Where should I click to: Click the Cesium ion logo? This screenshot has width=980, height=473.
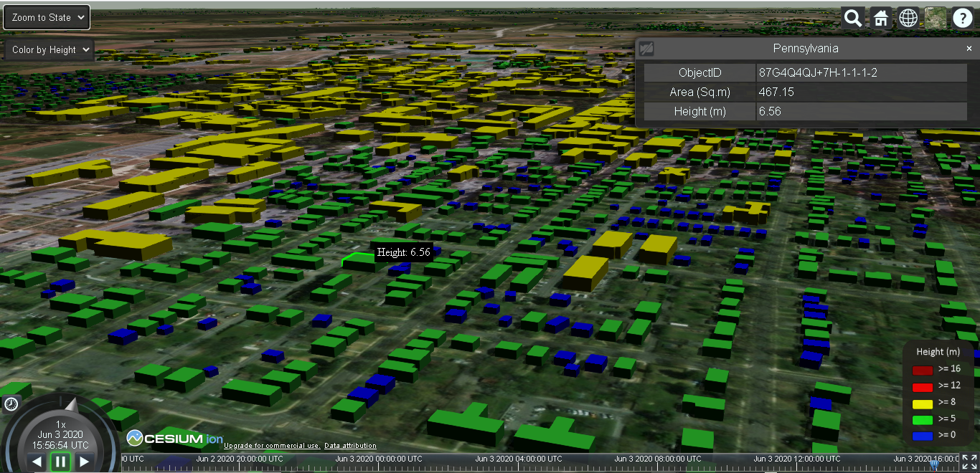[174, 438]
